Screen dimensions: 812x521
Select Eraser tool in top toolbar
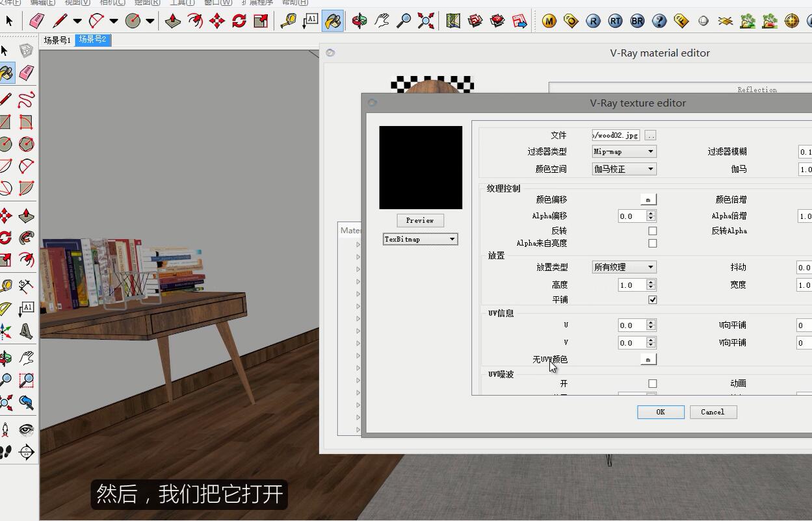tap(37, 21)
